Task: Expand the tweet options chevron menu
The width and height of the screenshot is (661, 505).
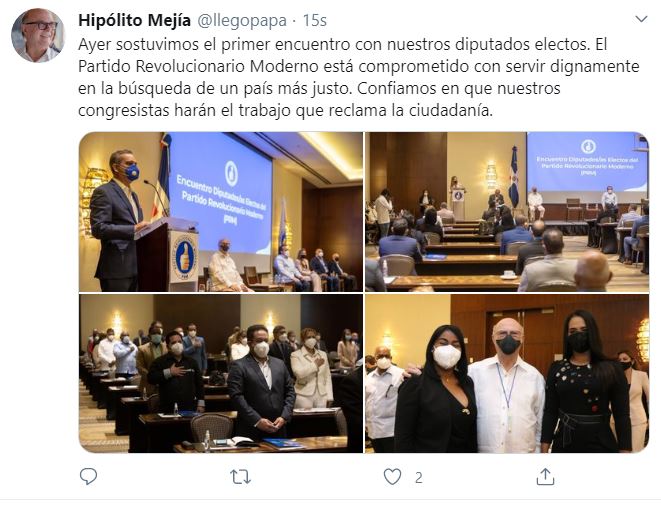Action: point(641,19)
